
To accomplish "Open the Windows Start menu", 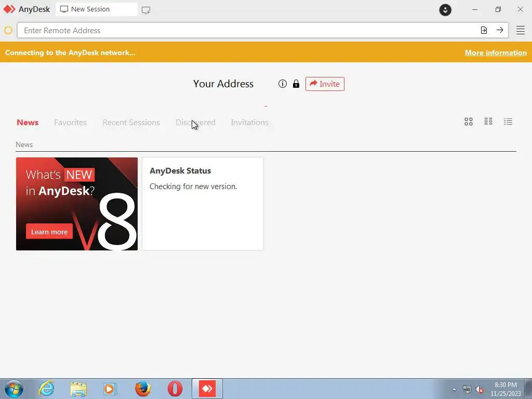I will click(x=14, y=389).
